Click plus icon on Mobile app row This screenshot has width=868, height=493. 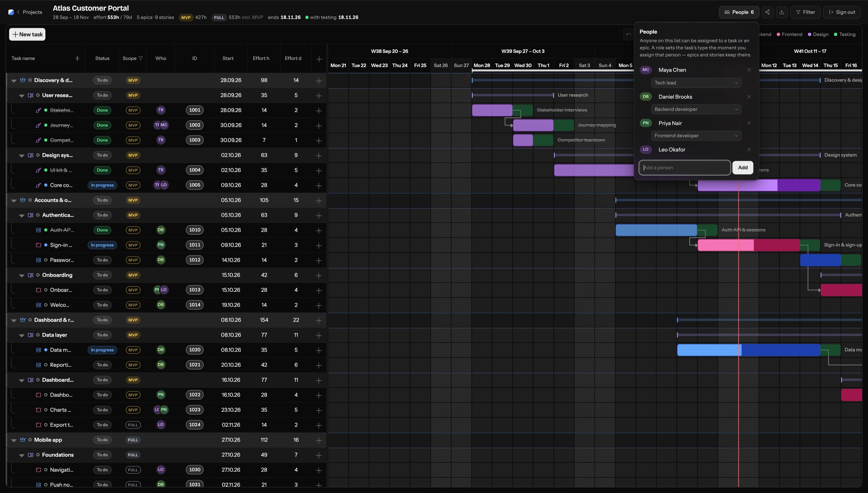coord(319,440)
